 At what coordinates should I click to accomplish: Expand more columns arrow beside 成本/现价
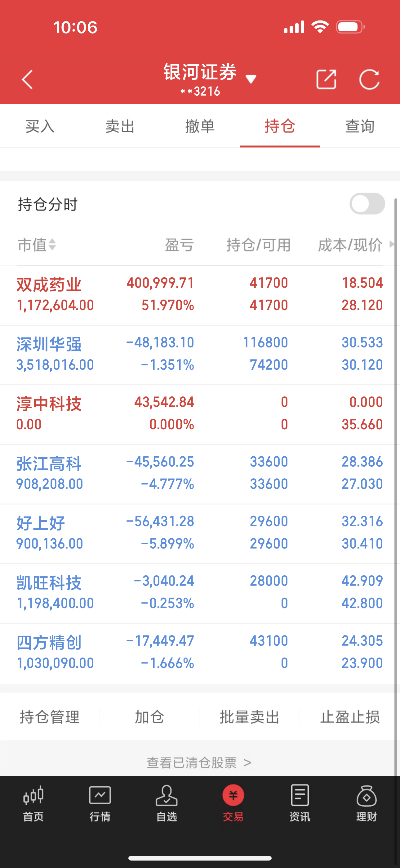[392, 244]
